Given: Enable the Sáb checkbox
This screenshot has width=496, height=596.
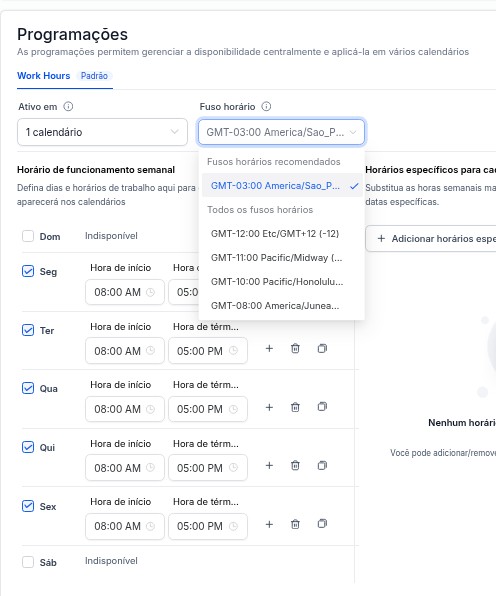Looking at the screenshot, I should pos(28,562).
